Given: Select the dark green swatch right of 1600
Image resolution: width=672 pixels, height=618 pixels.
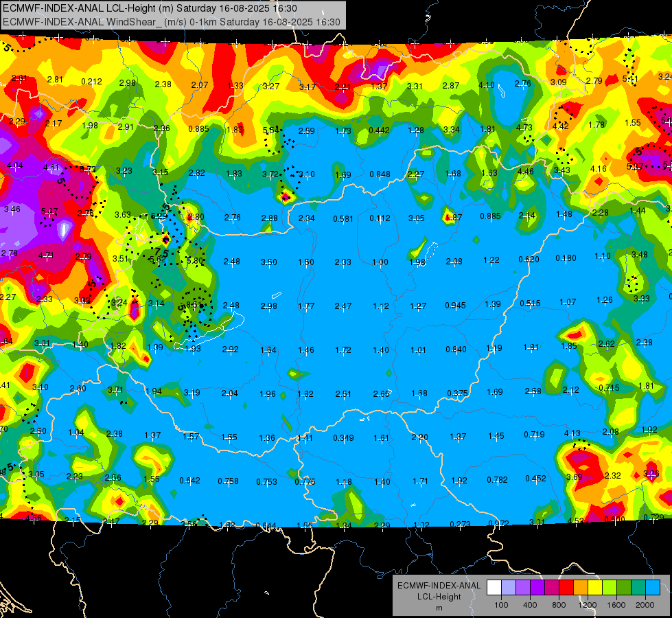Looking at the screenshot, I should (x=624, y=588).
